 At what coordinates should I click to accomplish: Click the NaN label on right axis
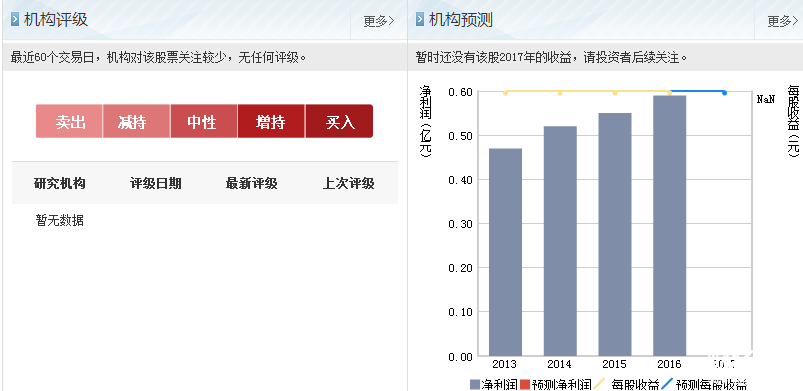click(766, 99)
